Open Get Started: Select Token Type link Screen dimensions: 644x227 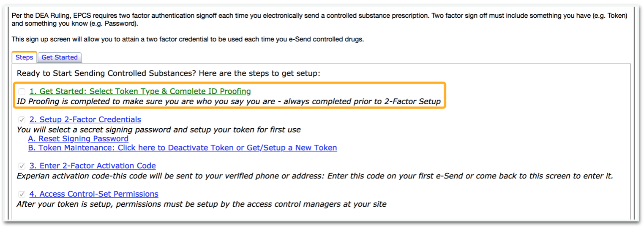(x=140, y=91)
